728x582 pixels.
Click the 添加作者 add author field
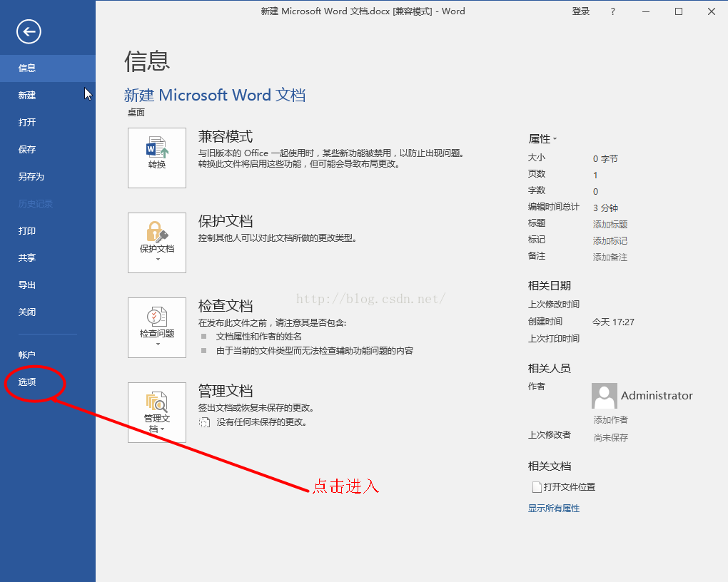(x=610, y=420)
